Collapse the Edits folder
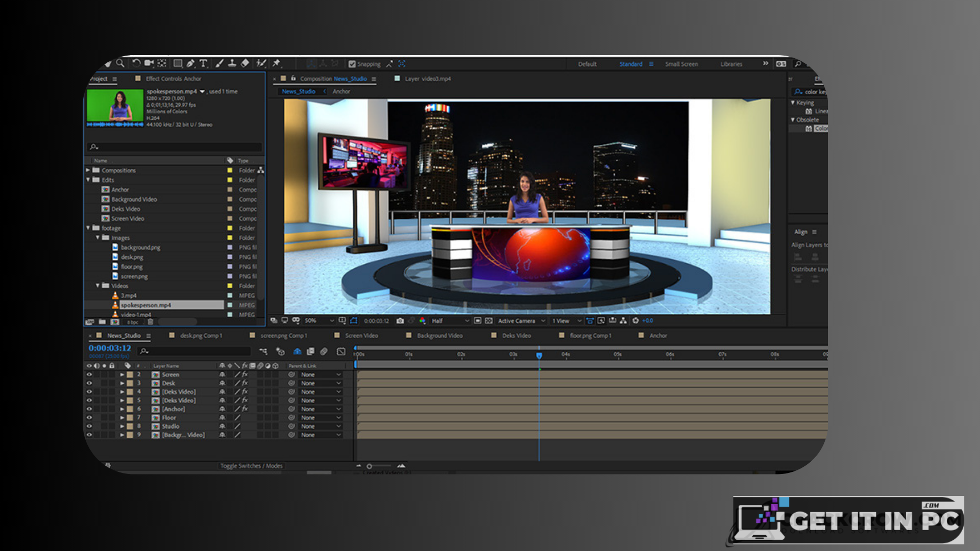 [x=88, y=180]
